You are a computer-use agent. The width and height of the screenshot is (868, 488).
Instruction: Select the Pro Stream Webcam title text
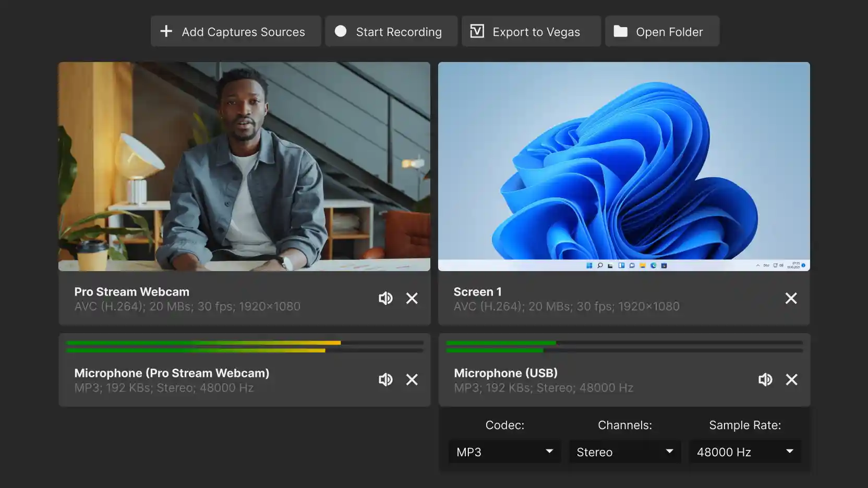132,292
